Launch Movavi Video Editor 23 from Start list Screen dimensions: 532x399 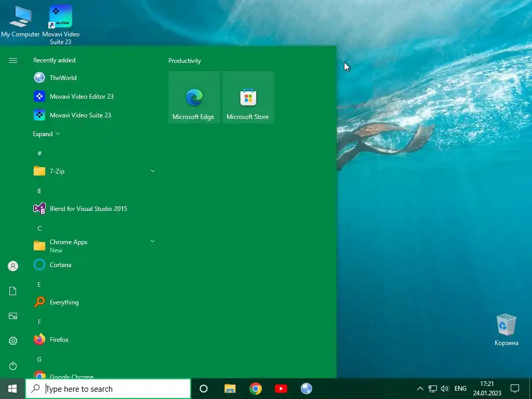(x=95, y=96)
